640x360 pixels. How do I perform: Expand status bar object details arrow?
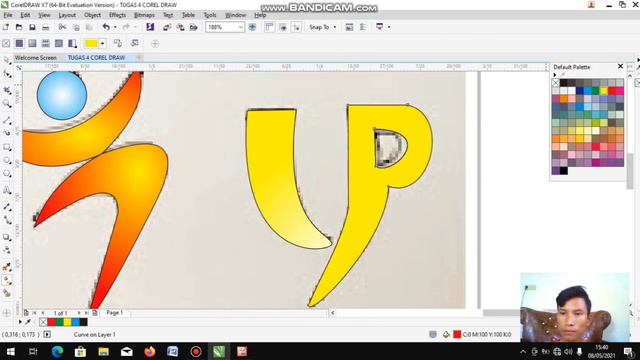[x=47, y=334]
